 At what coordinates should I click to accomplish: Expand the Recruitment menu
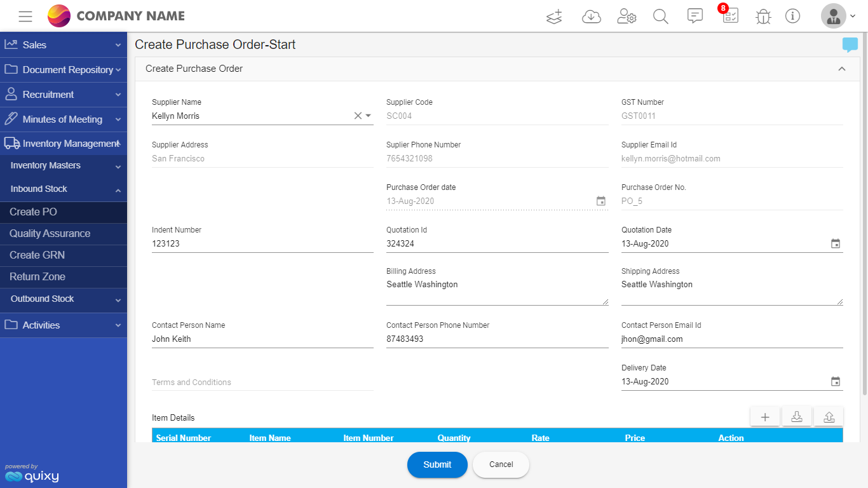point(64,94)
